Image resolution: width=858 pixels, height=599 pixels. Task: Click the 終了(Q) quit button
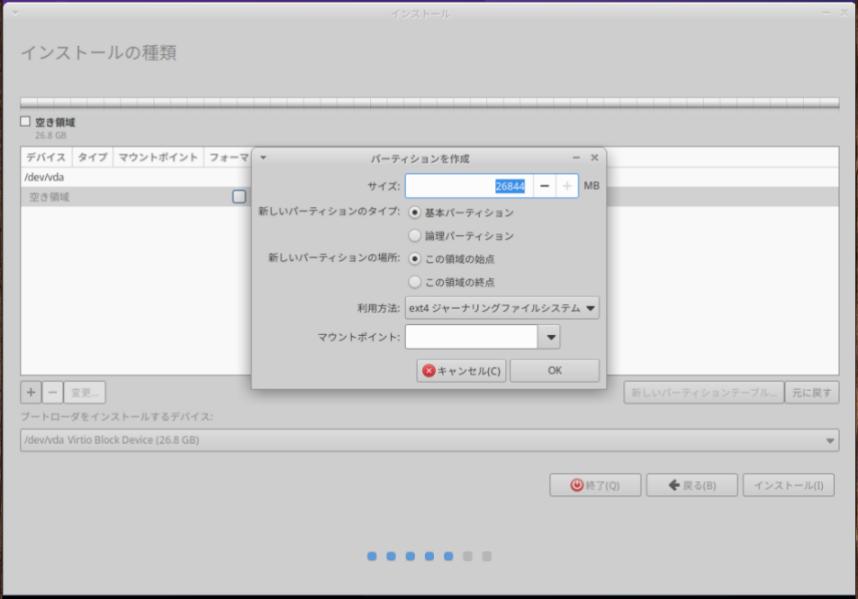(x=595, y=485)
